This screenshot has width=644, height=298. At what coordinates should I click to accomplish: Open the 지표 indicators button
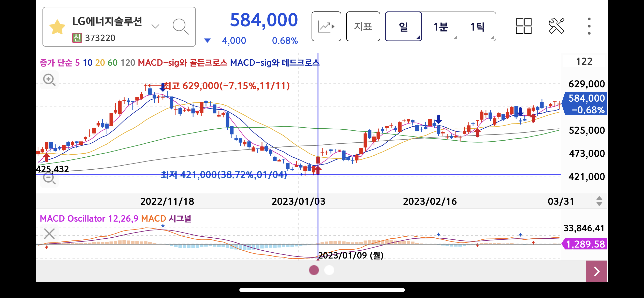click(x=363, y=26)
